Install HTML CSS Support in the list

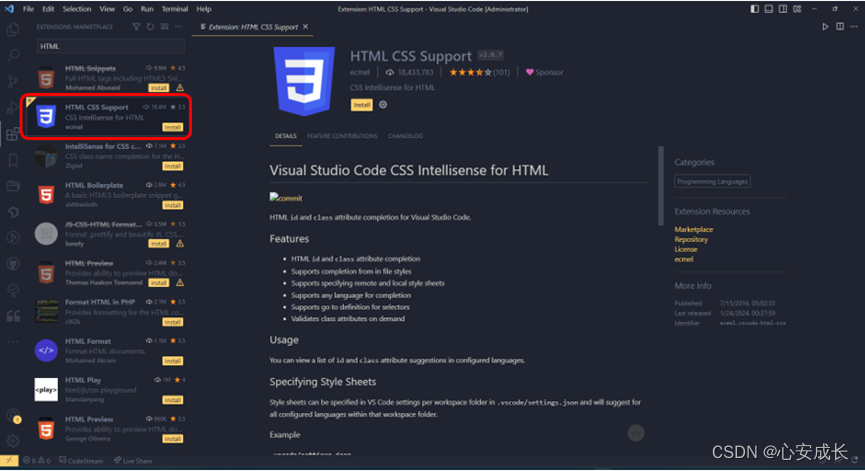click(x=173, y=127)
